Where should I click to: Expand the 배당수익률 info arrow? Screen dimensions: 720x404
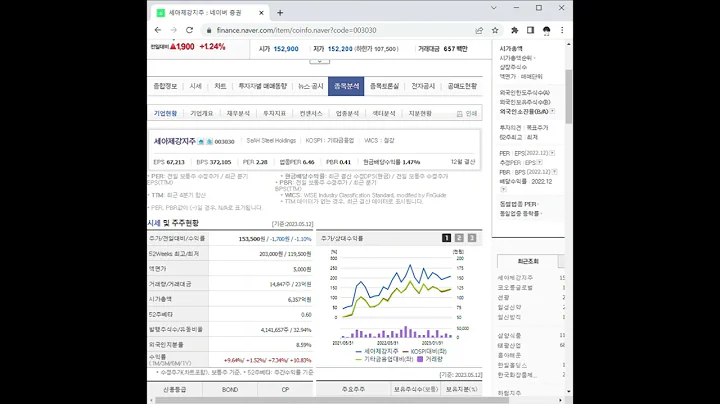coord(503,189)
